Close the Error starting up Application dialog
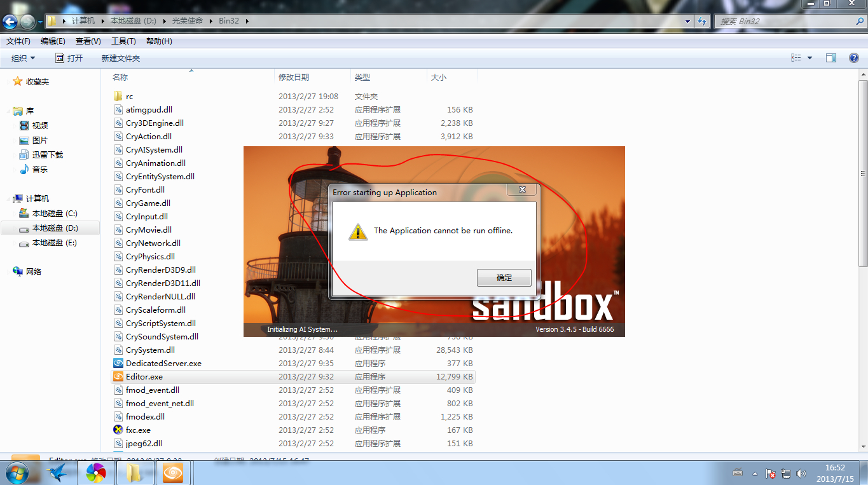Screen dimensions: 868x485 coord(522,190)
